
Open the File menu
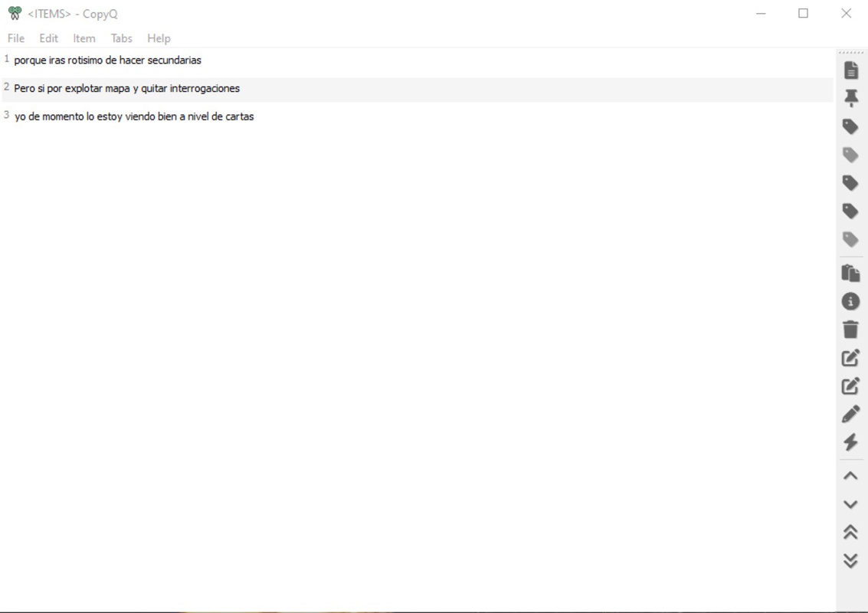tap(16, 38)
